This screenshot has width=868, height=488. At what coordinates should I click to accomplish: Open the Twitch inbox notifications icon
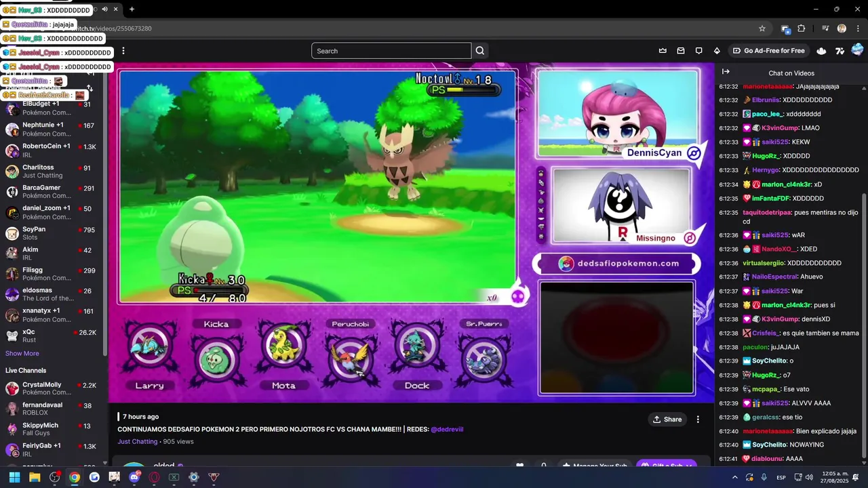pyautogui.click(x=681, y=51)
